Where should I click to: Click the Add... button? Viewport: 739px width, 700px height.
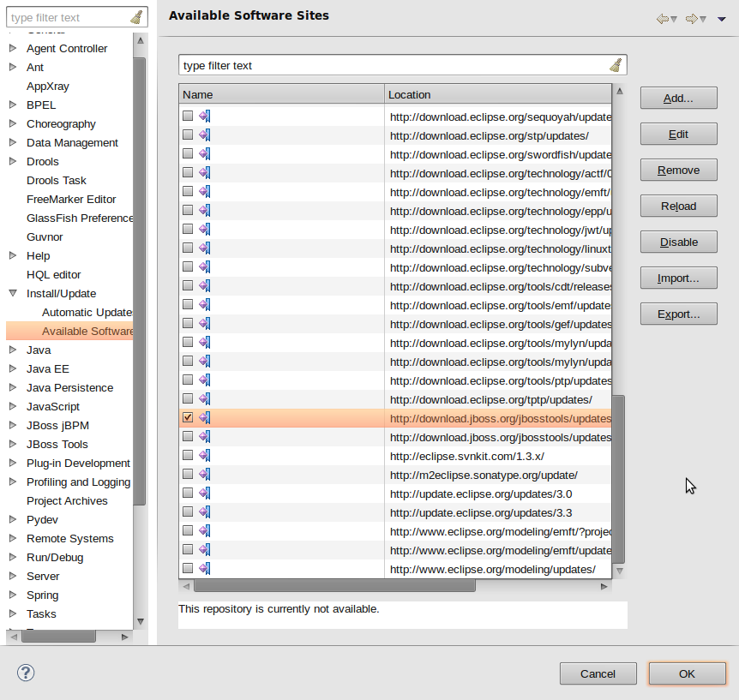pos(679,98)
